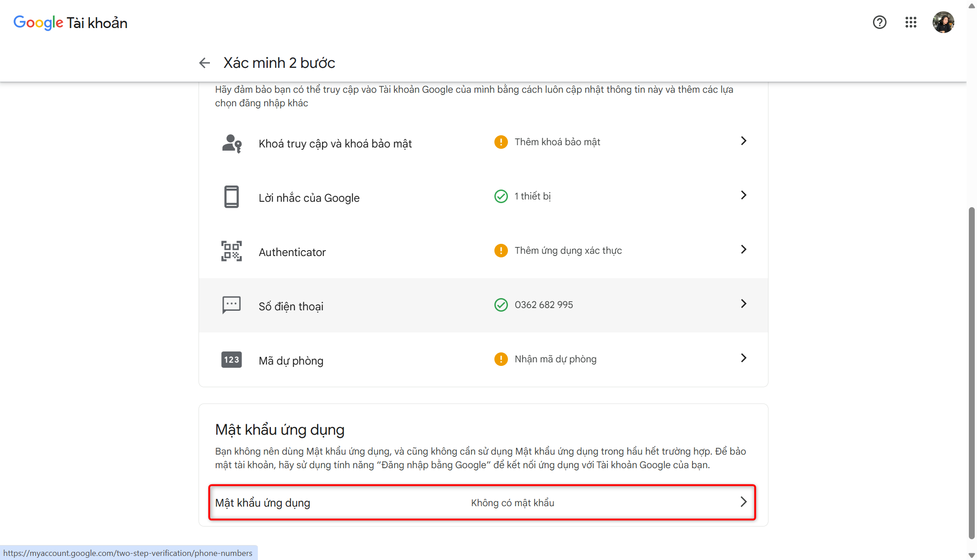Click the phone number 0362 682 995
The image size is (977, 560).
(x=544, y=305)
